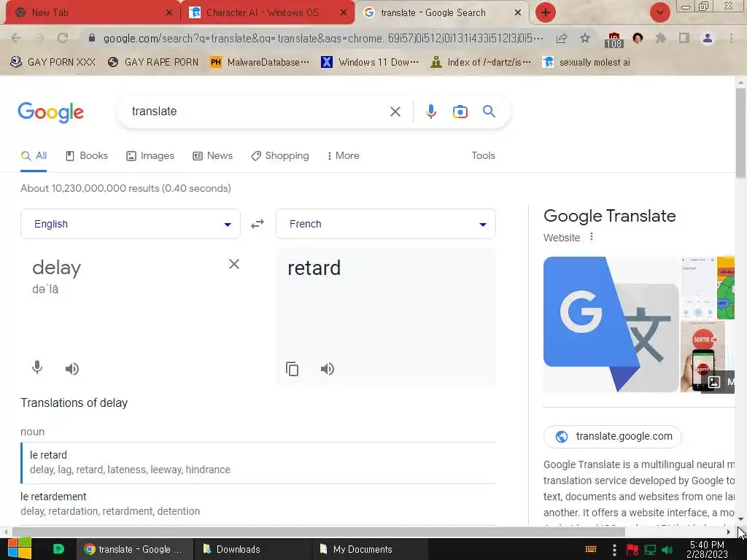Click keyboard grid tray icon
747x560 pixels.
(591, 550)
